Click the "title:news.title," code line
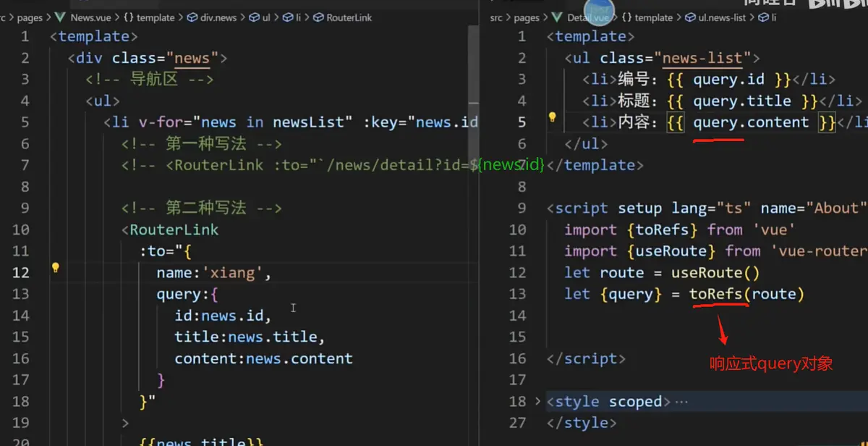Viewport: 868px width, 446px height. tap(250, 337)
